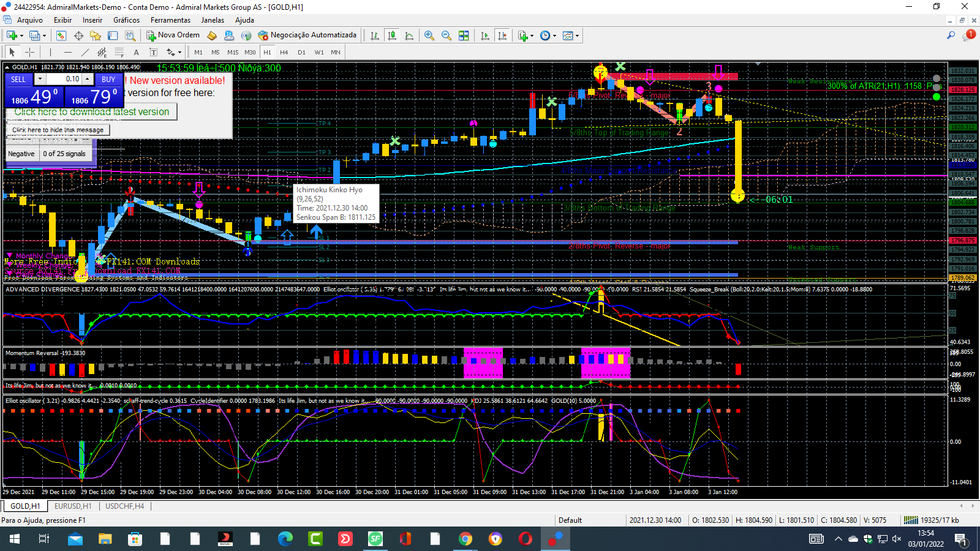Increase lot volume with up arrow
Screen dimensions: 980x551
tap(88, 79)
